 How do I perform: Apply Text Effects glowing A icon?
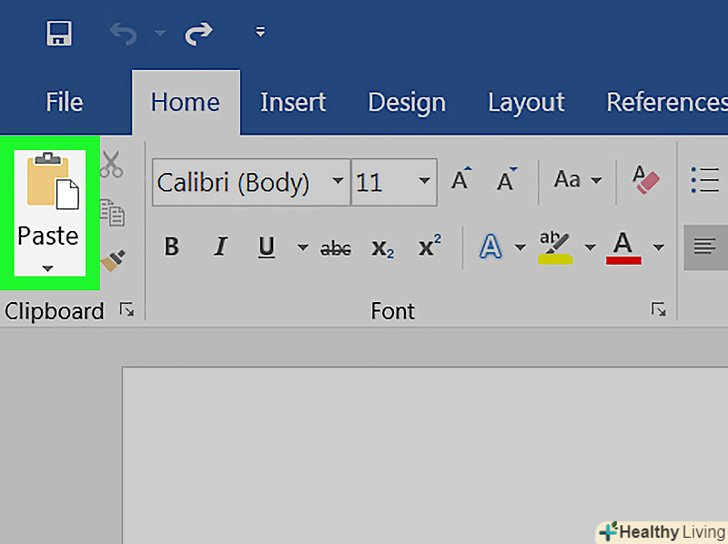click(x=490, y=247)
